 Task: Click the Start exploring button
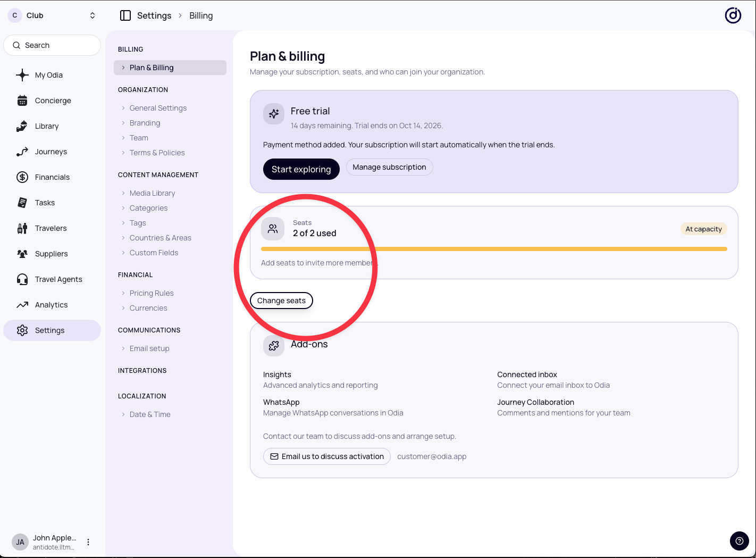[301, 169]
